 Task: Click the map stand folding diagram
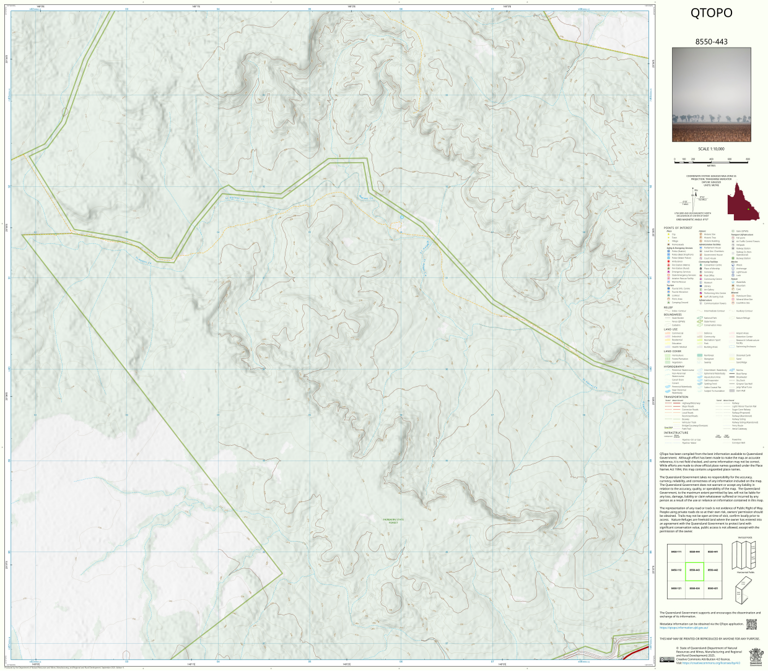[744, 590]
